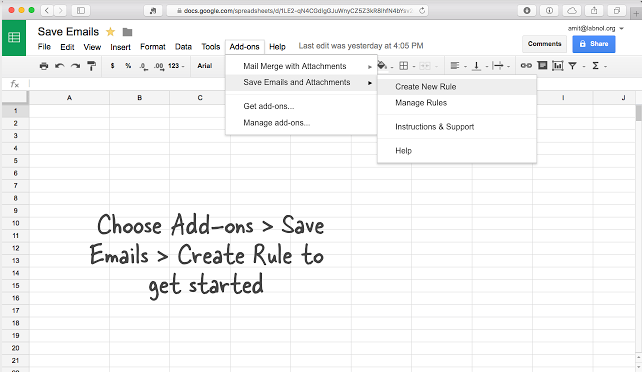Click the Comments button
Image resolution: width=642 pixels, height=372 pixels.
point(544,44)
